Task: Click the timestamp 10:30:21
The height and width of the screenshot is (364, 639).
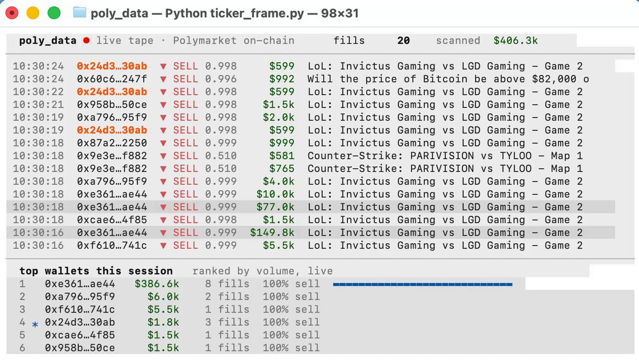Action: click(x=38, y=105)
